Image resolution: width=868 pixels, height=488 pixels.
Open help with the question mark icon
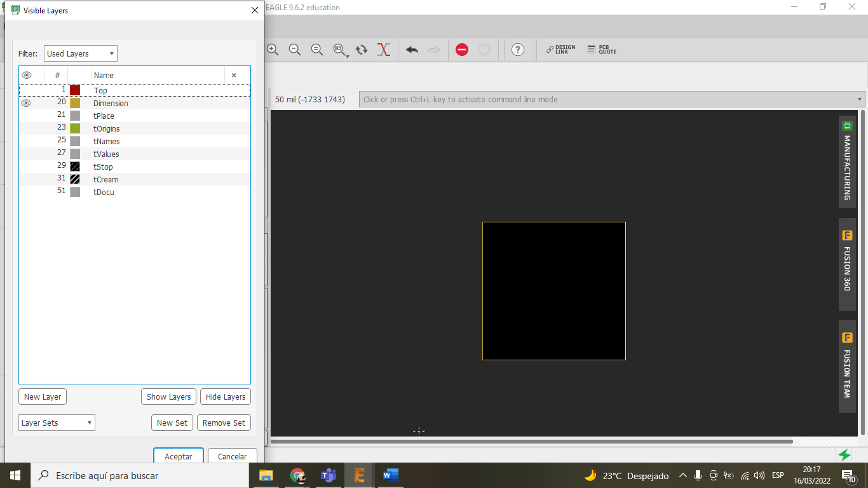(x=518, y=50)
